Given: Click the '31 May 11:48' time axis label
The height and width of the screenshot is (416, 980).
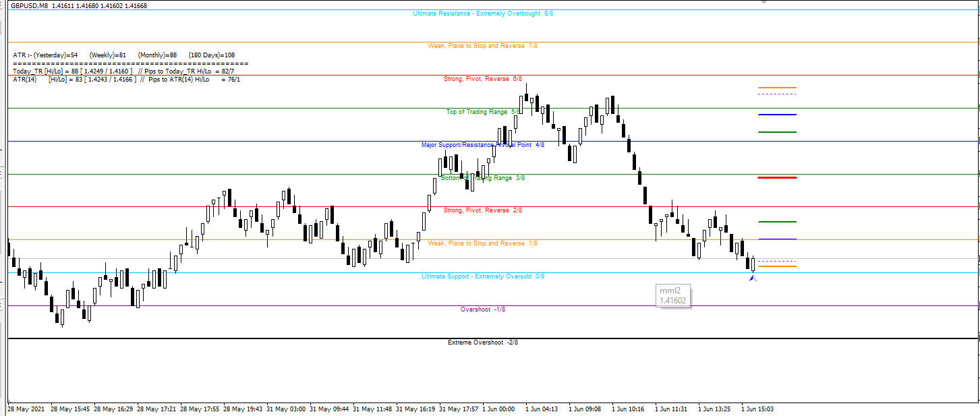Looking at the screenshot, I should (372, 409).
